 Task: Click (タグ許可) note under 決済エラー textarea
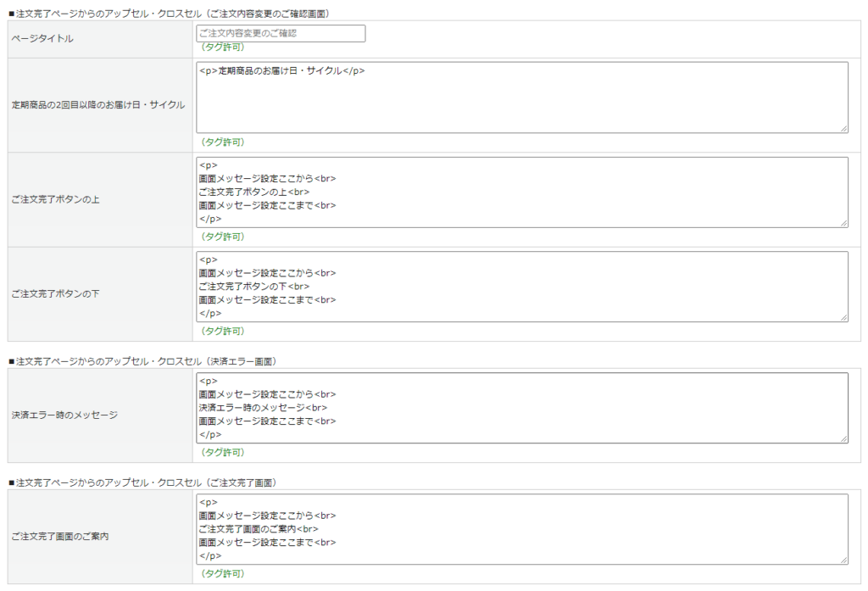click(222, 452)
